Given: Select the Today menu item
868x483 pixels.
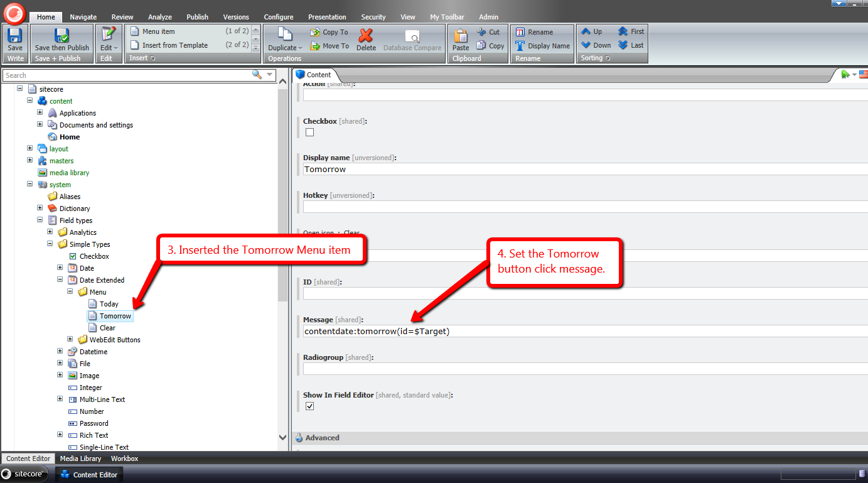Looking at the screenshot, I should 109,304.
